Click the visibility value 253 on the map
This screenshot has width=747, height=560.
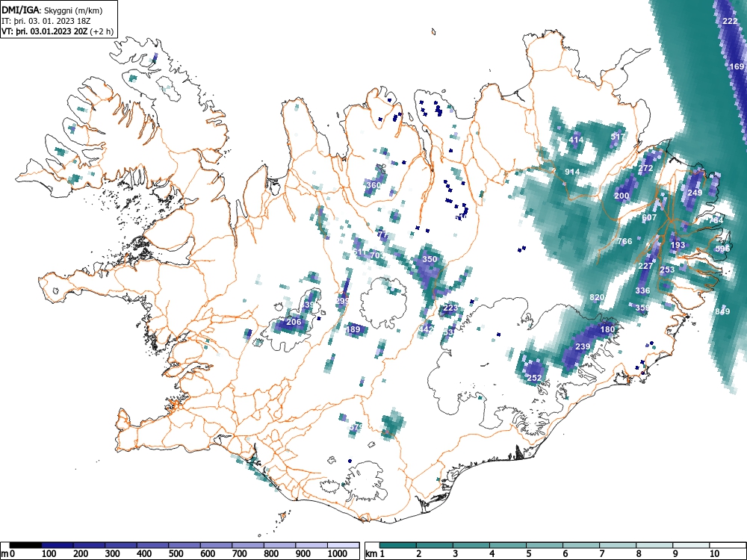[667, 269]
